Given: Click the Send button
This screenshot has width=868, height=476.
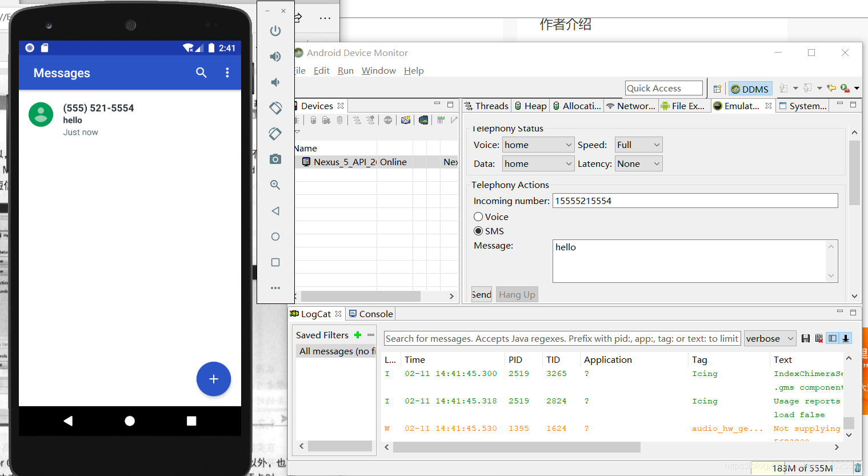Looking at the screenshot, I should pyautogui.click(x=481, y=294).
